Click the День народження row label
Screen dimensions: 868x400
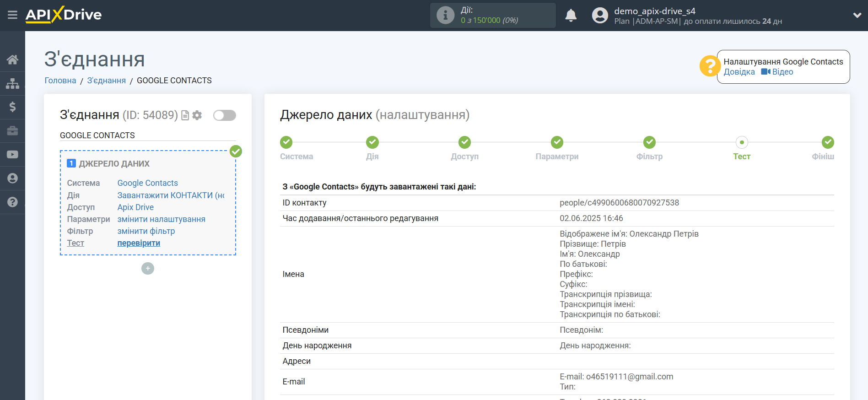317,346
